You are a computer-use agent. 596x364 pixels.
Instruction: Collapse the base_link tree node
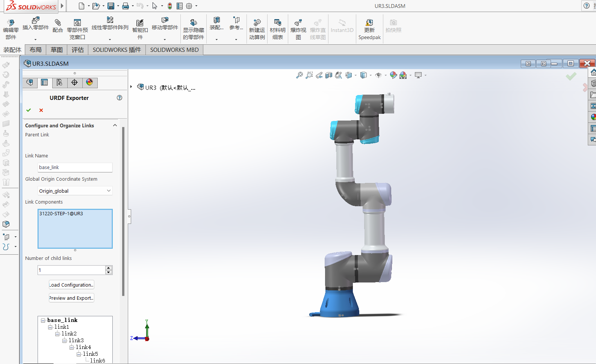43,320
